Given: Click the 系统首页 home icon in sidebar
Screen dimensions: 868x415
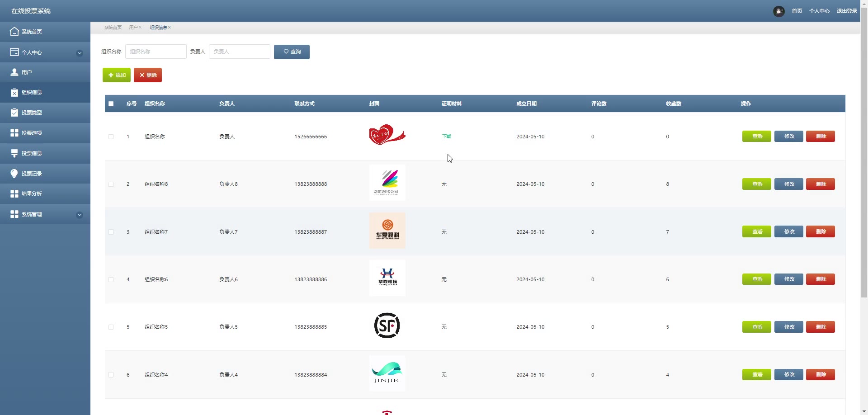Looking at the screenshot, I should (x=14, y=32).
